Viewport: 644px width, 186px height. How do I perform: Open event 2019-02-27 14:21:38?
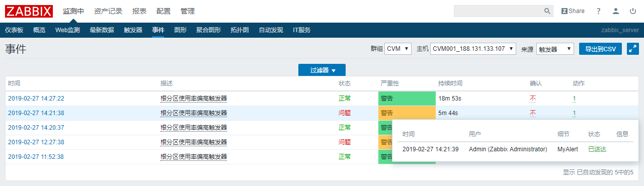click(x=36, y=113)
